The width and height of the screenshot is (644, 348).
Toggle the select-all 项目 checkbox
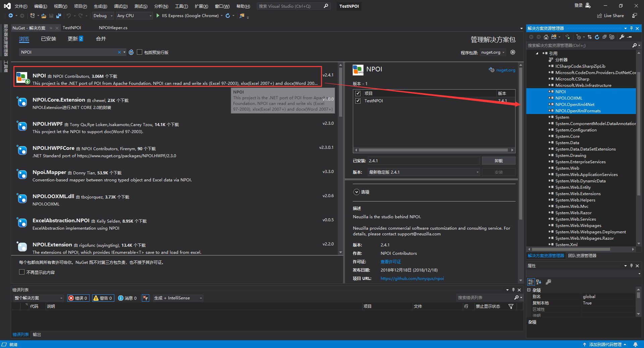click(358, 93)
